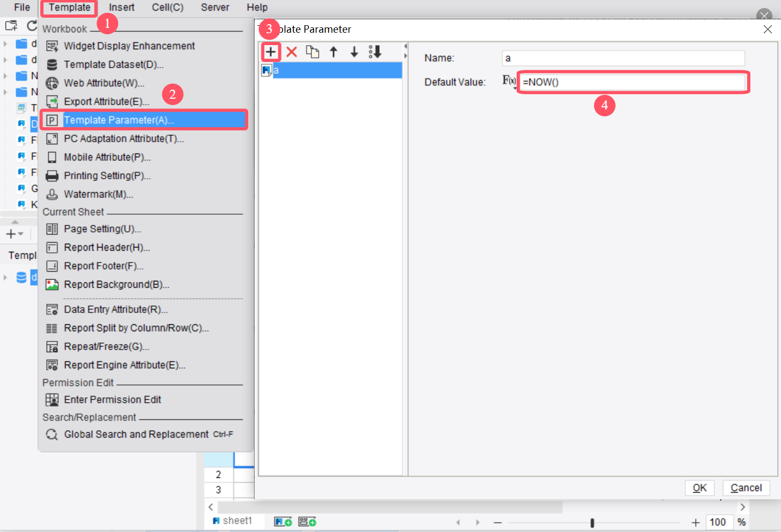
Task: Close the Template Parameter dialog
Action: coord(768,30)
